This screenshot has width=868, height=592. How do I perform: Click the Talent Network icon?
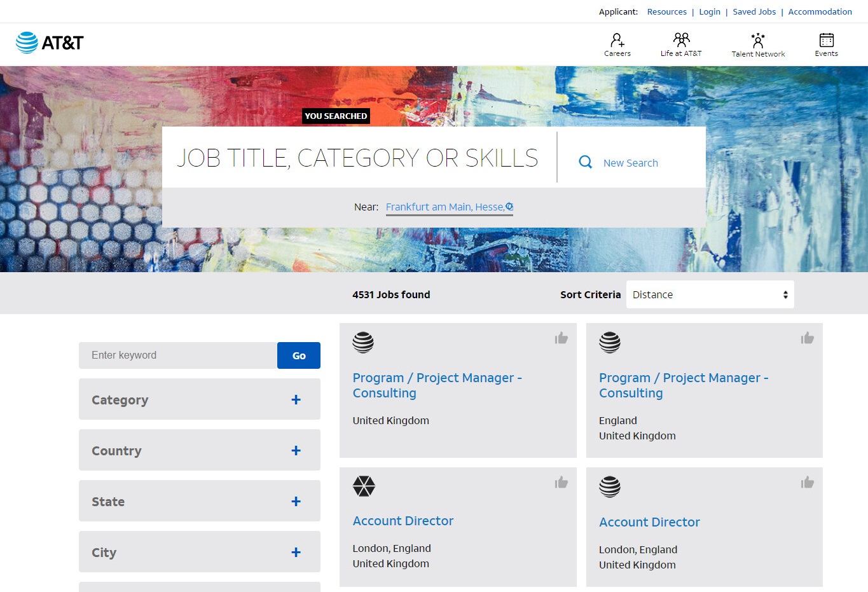pyautogui.click(x=758, y=41)
